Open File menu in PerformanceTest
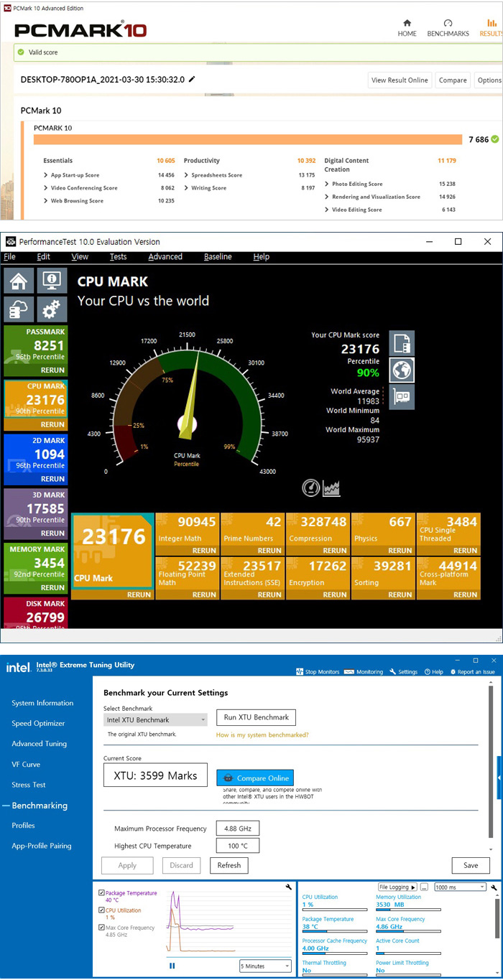The image size is (503, 980). pos(9,256)
